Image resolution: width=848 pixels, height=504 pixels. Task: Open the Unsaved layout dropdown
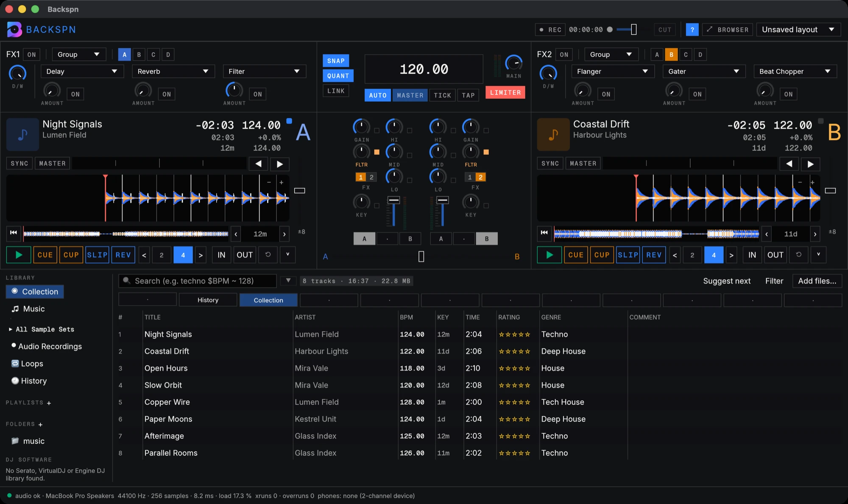[x=798, y=30]
